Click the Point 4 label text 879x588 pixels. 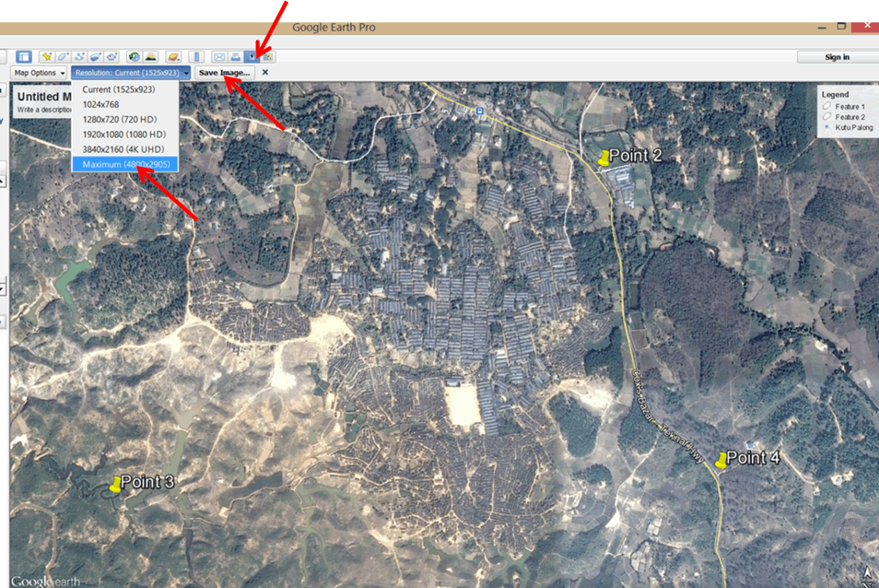[754, 458]
